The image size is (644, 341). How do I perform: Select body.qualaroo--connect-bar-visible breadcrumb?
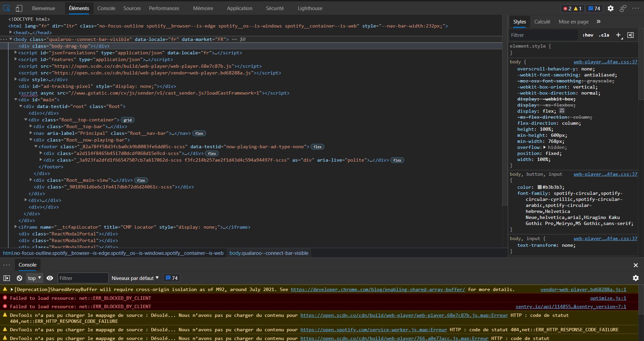tap(269, 253)
